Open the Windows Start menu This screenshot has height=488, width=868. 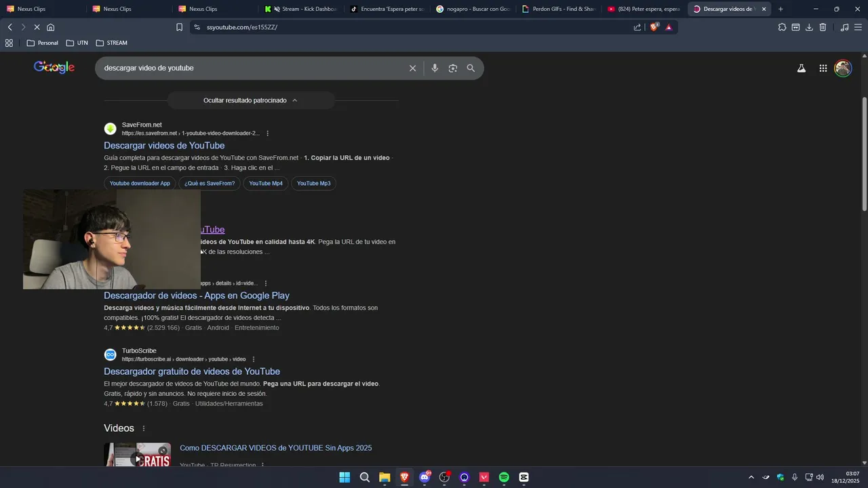344,477
